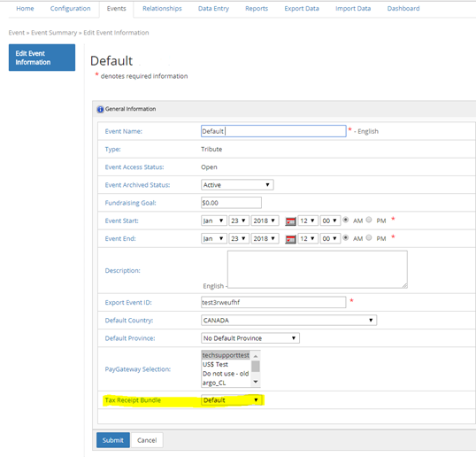Open the Event End calendar picker icon
The image size is (476, 457).
tap(290, 239)
